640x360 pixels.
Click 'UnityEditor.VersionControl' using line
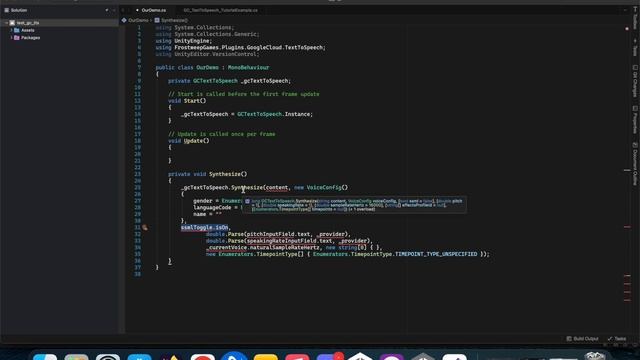pyautogui.click(x=215, y=54)
